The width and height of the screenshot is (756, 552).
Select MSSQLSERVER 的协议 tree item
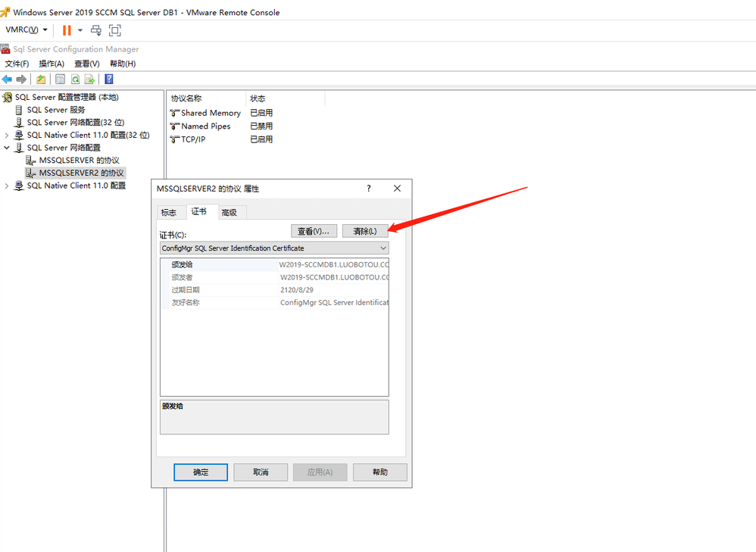79,160
